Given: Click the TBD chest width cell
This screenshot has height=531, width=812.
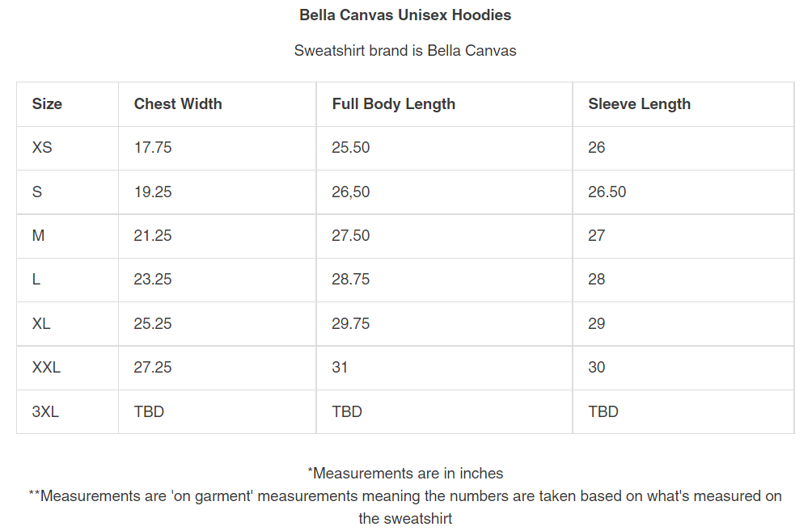Looking at the screenshot, I should [x=149, y=411].
